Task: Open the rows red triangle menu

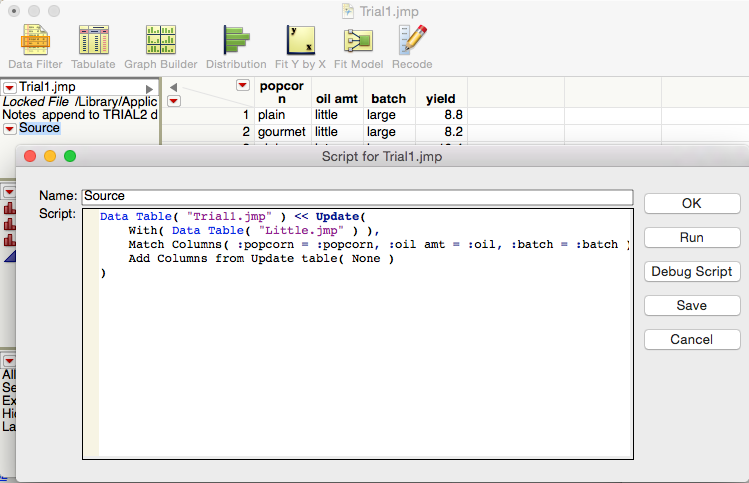Action: tap(174, 101)
